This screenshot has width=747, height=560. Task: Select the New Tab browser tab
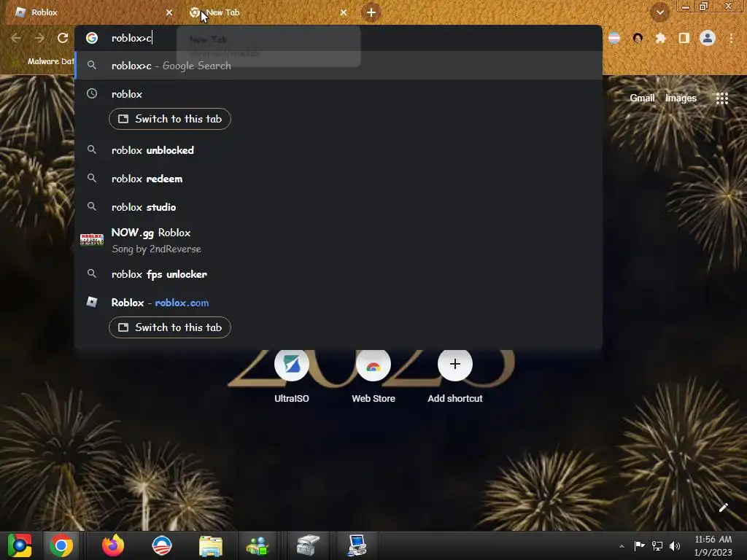[x=267, y=13]
